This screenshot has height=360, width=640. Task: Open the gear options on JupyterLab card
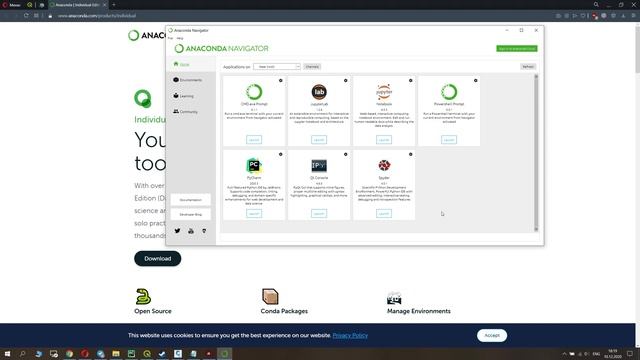[x=345, y=80]
